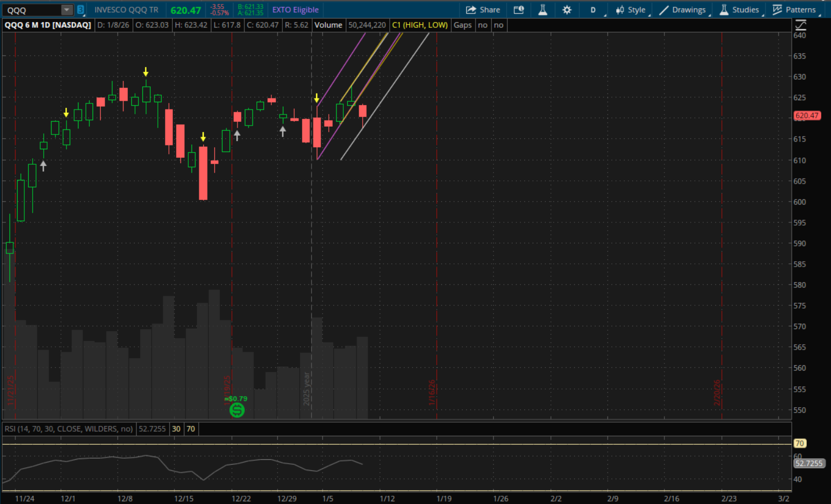Click the price axis scale icon
This screenshot has height=504, width=831.
801,25
